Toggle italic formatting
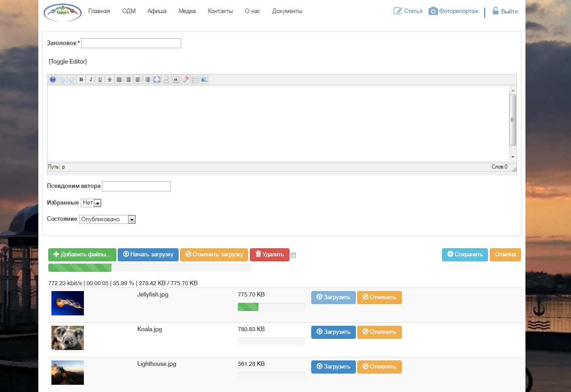 pyautogui.click(x=91, y=79)
